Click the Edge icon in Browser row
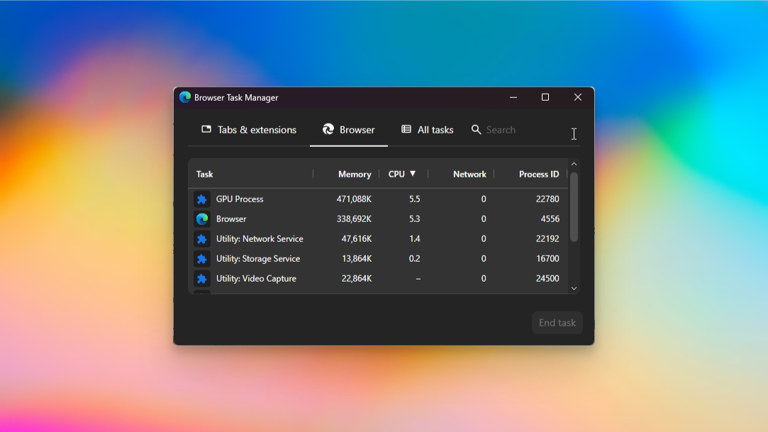768x432 pixels. click(x=202, y=219)
